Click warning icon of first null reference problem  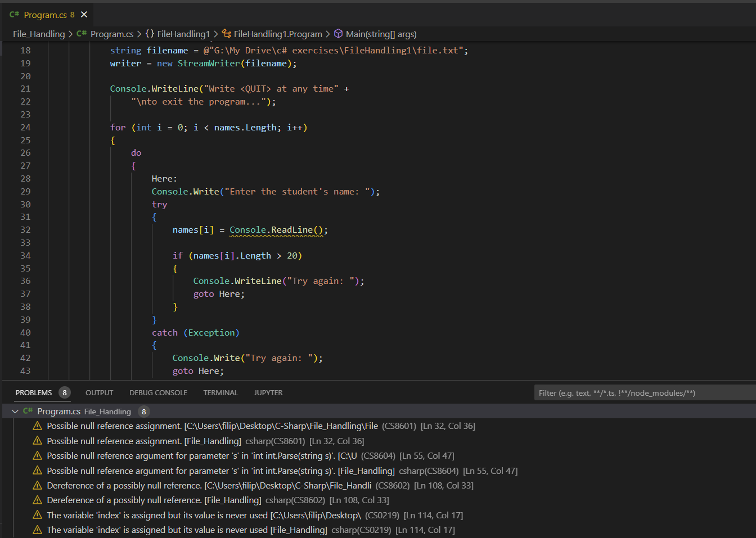[x=38, y=426]
